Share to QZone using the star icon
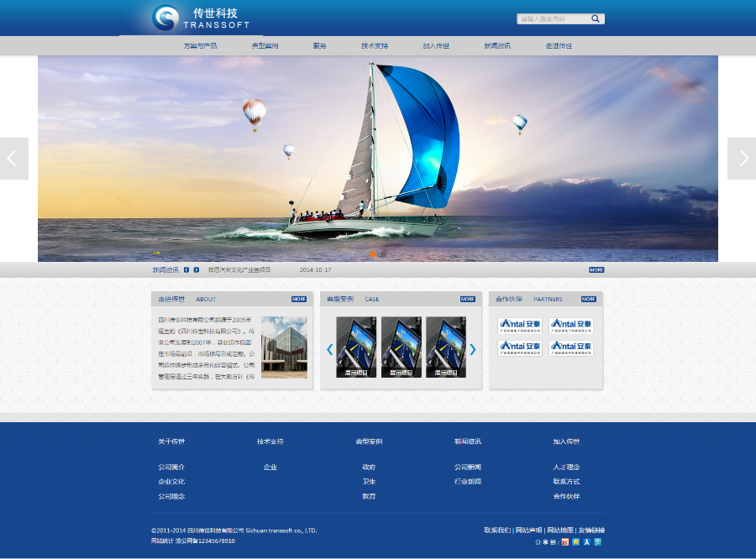This screenshot has width=756, height=559. tap(576, 542)
